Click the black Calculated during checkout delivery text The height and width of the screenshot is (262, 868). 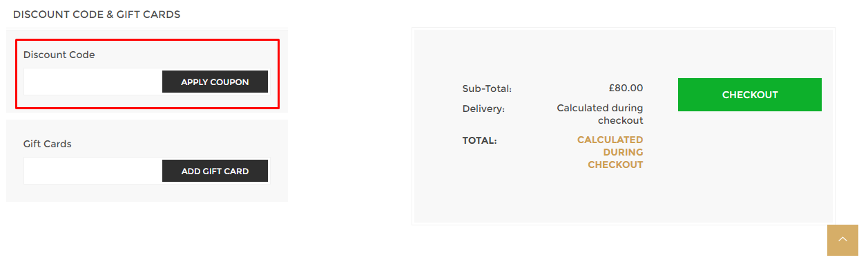coord(600,114)
